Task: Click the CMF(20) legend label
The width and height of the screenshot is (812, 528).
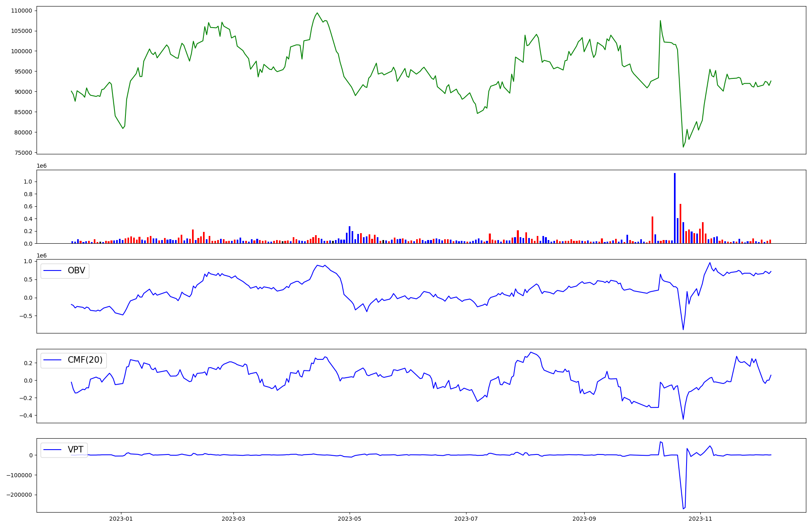Action: (x=85, y=360)
